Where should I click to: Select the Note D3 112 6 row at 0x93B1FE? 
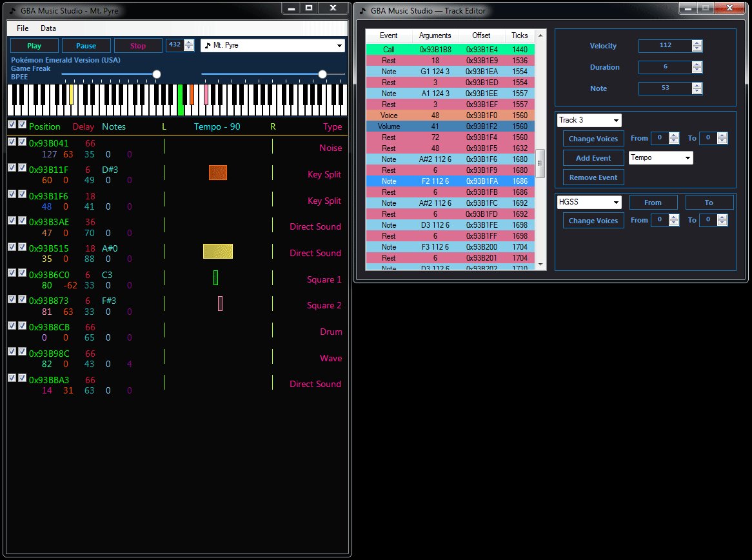pos(450,225)
